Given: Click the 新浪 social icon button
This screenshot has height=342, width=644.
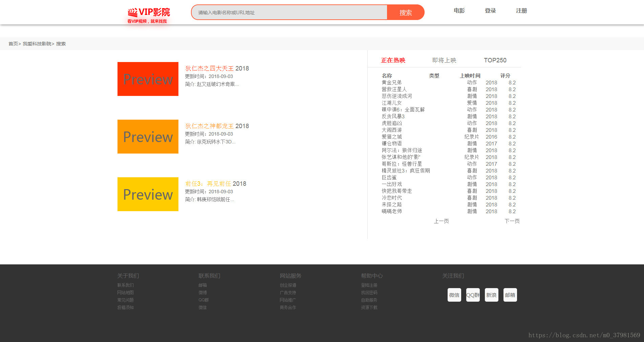Looking at the screenshot, I should [x=492, y=295].
